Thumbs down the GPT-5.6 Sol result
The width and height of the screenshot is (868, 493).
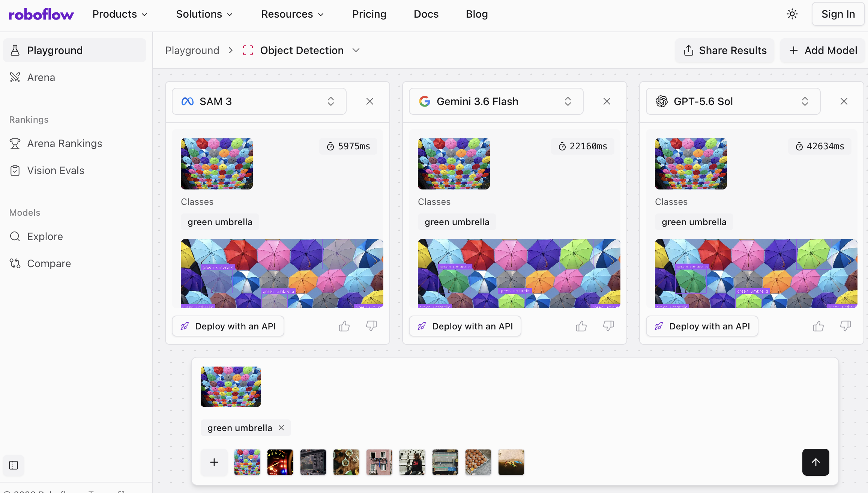click(845, 326)
